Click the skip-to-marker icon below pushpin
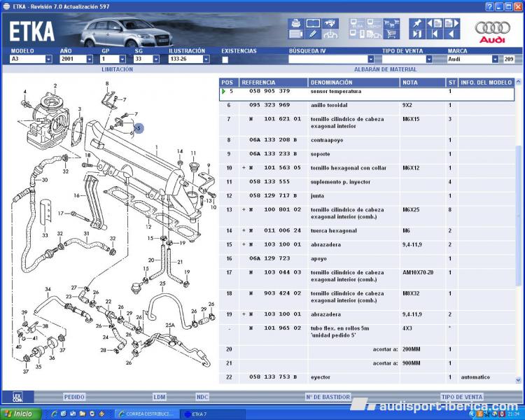The image size is (525, 420). click(x=417, y=34)
